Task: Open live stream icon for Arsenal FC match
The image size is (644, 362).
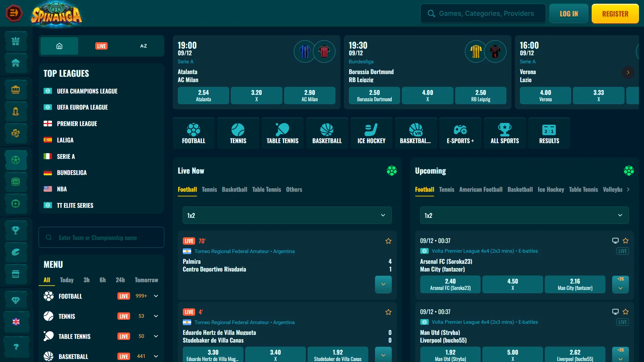Action: pos(615,241)
